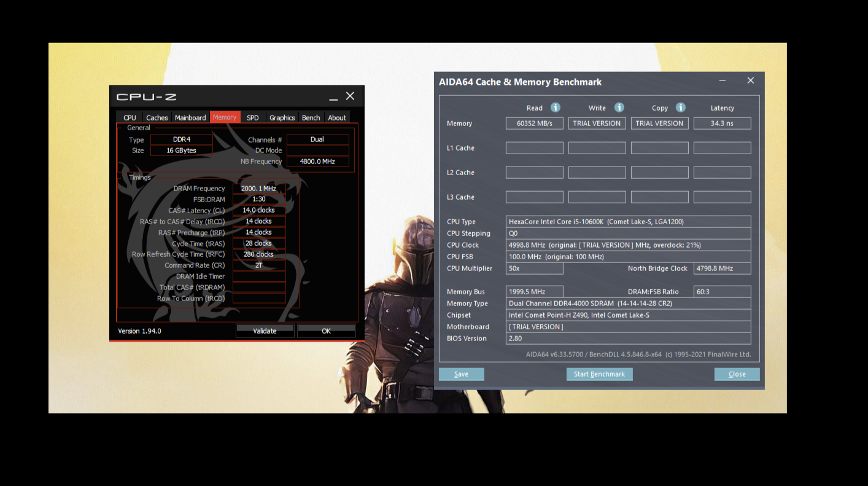Screen dimensions: 868x486
Task: Click the Read info icon in AIDA64
Action: (x=556, y=108)
